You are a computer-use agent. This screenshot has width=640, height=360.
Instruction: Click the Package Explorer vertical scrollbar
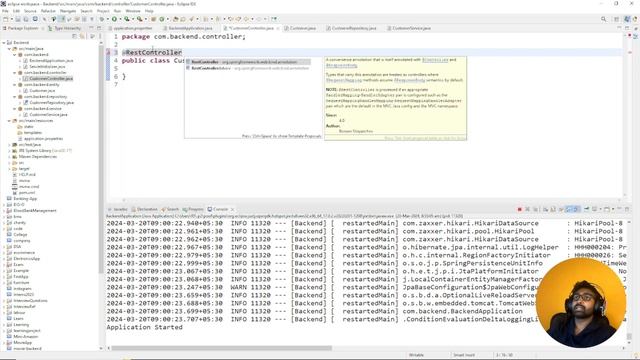point(101,159)
